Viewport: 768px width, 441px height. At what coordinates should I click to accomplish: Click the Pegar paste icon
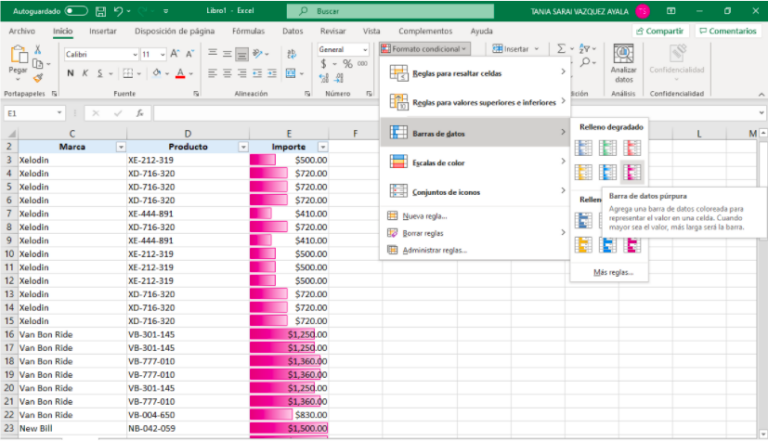point(18,55)
